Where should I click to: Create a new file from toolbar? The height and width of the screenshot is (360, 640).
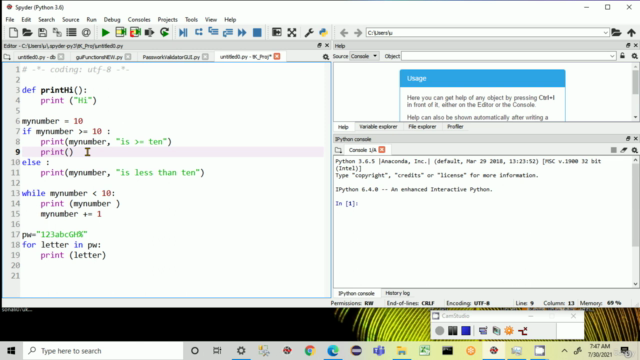pyautogui.click(x=13, y=33)
